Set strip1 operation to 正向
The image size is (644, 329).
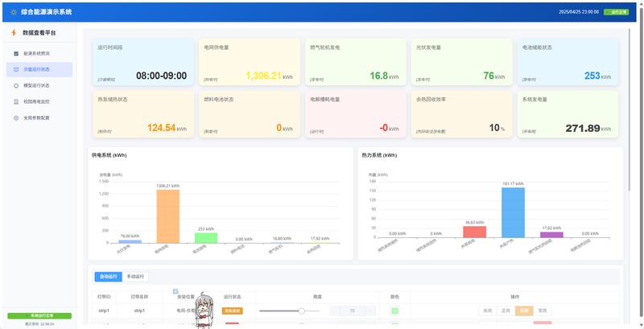pyautogui.click(x=506, y=311)
